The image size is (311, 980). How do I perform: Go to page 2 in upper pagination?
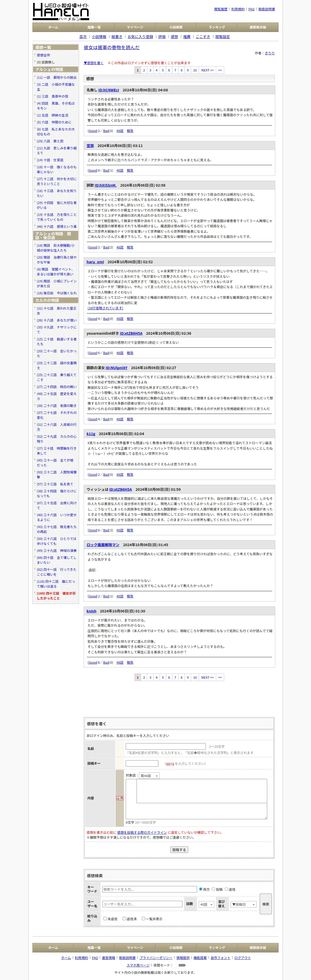(x=144, y=70)
